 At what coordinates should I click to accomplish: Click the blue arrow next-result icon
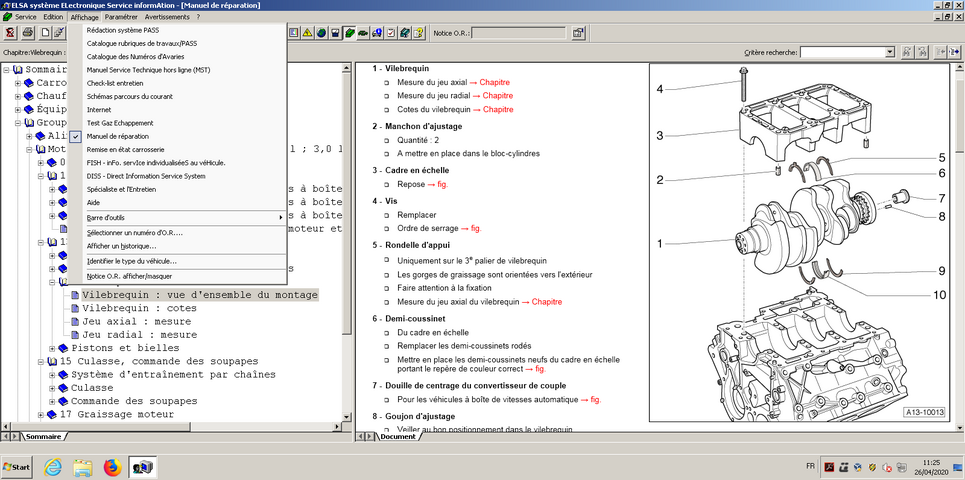[x=955, y=52]
